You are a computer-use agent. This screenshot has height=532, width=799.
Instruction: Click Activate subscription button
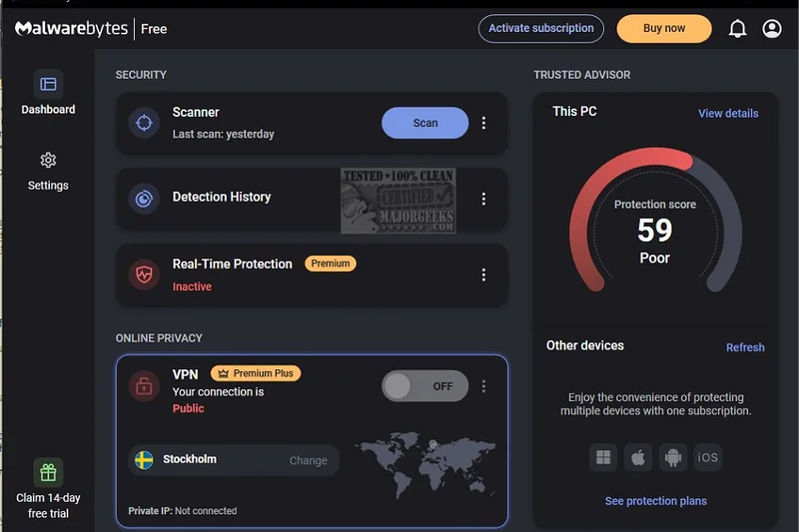pyautogui.click(x=541, y=29)
